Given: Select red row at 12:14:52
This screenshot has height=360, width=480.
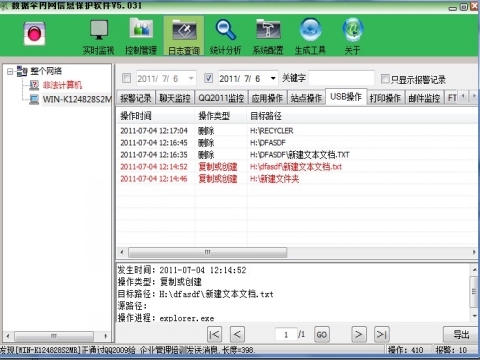Looking at the screenshot, I should (x=297, y=167).
